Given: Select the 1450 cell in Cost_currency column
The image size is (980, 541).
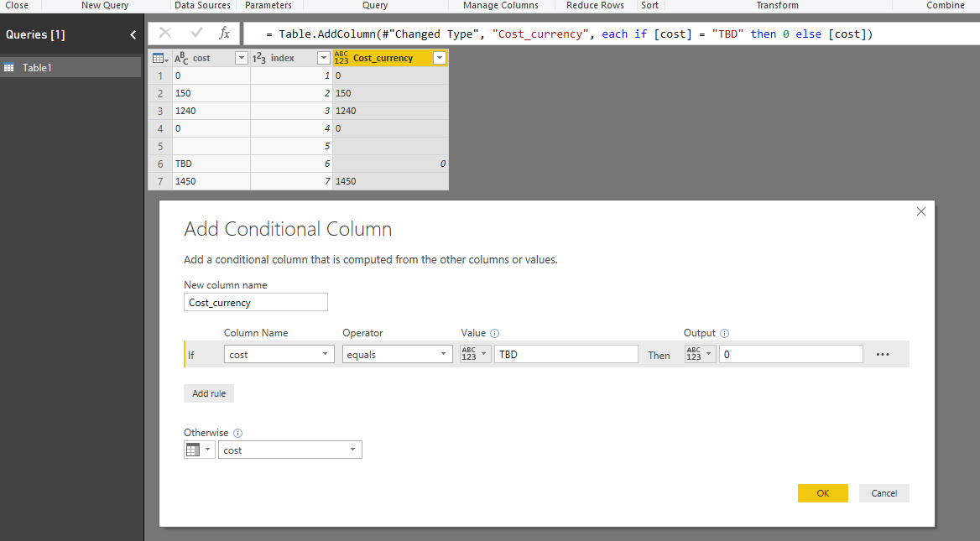Looking at the screenshot, I should point(390,181).
